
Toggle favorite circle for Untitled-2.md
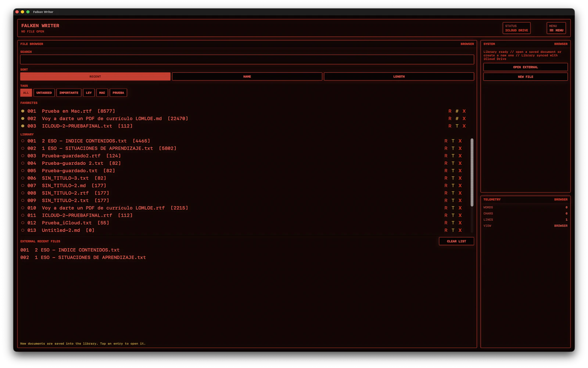[x=23, y=230]
